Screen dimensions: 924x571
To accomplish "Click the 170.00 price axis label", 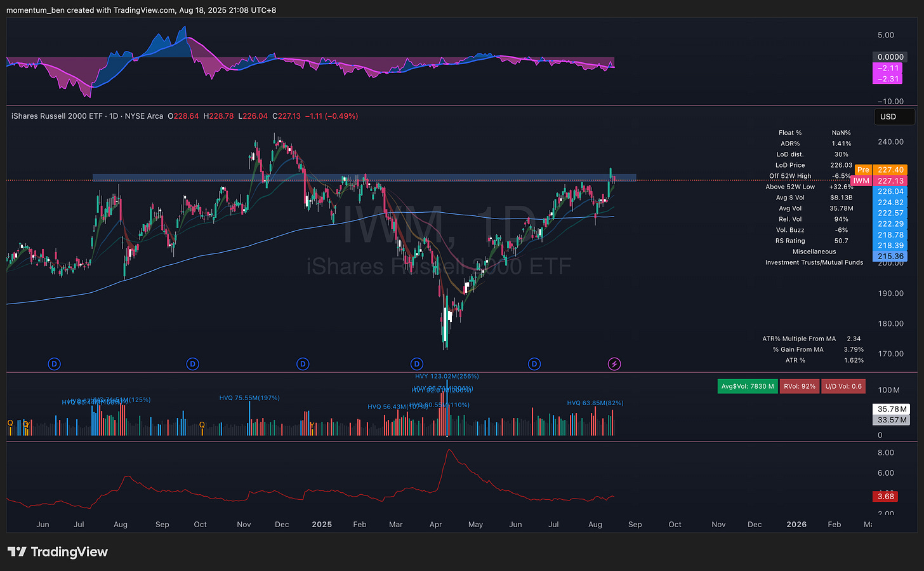I will (890, 354).
